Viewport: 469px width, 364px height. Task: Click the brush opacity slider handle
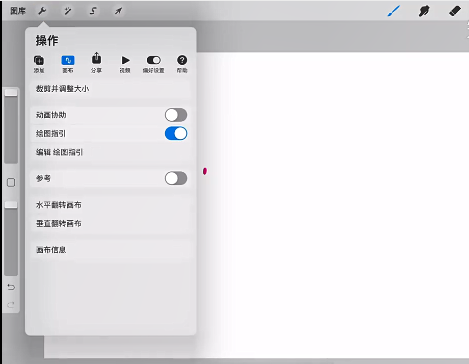11,205
